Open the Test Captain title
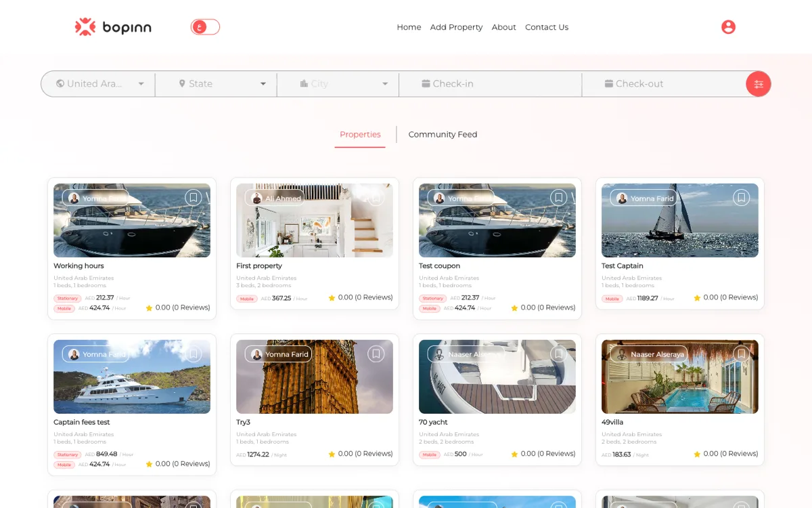Image resolution: width=812 pixels, height=508 pixels. point(622,266)
